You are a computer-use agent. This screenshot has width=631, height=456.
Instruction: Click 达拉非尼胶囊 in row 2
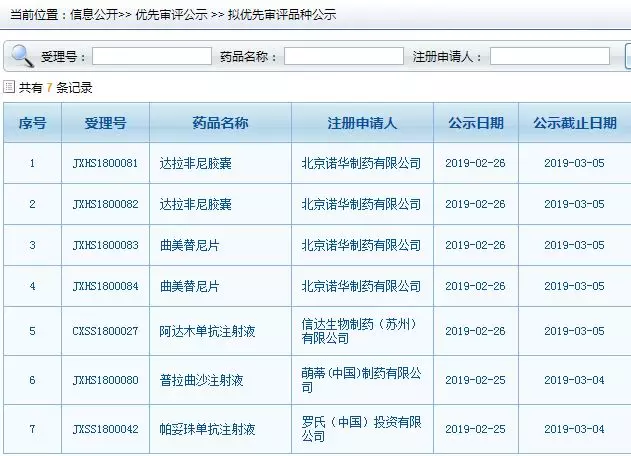pyautogui.click(x=196, y=204)
